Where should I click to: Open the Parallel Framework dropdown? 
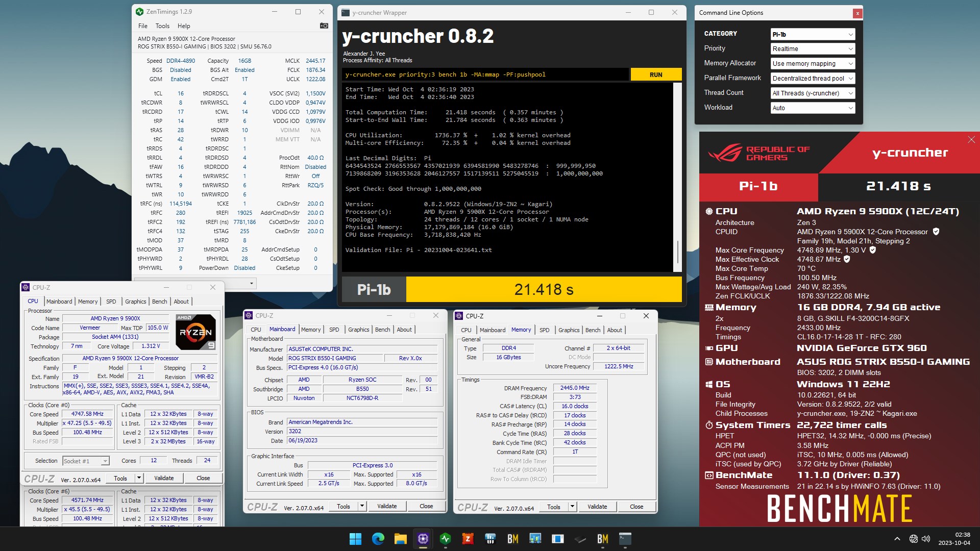point(813,79)
